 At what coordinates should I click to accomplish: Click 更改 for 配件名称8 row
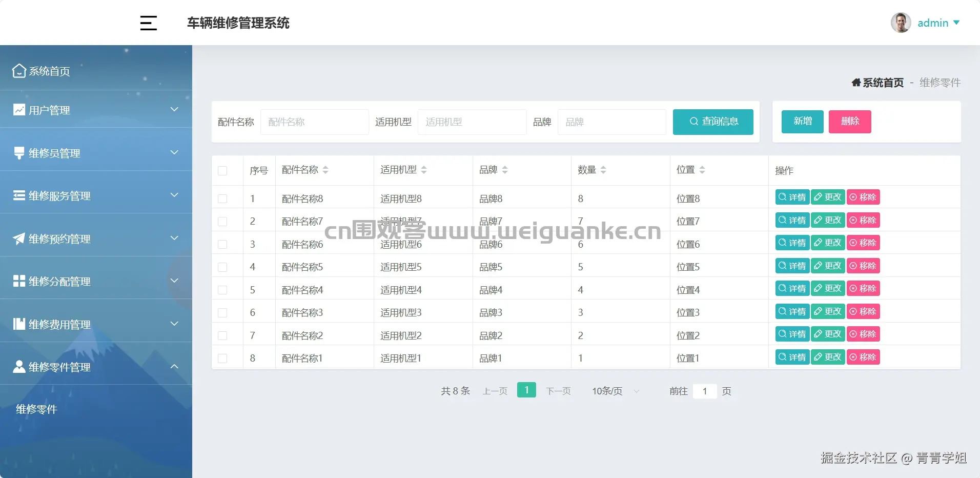(x=828, y=197)
